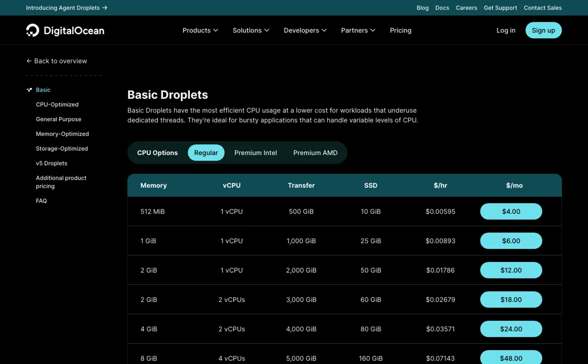Open v5 Droplets in the sidebar
588x364 pixels.
pyautogui.click(x=51, y=163)
